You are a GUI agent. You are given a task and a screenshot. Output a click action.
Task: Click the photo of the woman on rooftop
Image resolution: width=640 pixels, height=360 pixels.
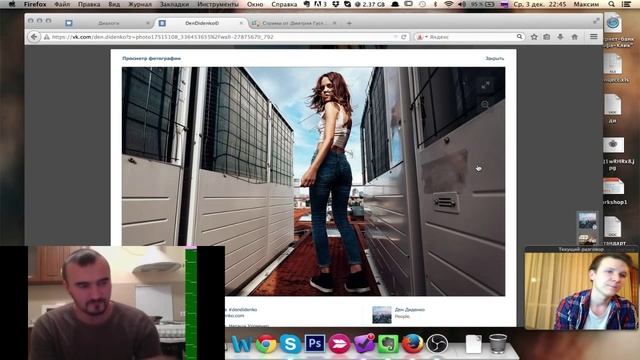pyautogui.click(x=313, y=181)
